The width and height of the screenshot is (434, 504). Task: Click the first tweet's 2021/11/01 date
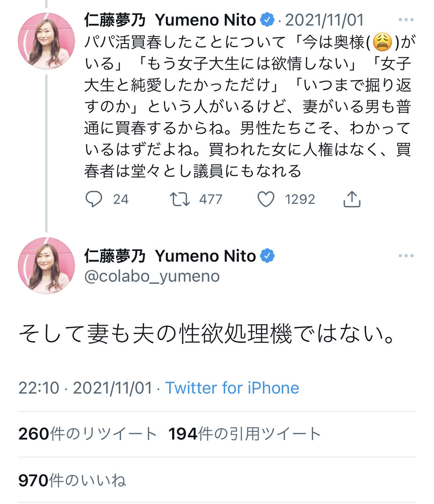tap(324, 20)
